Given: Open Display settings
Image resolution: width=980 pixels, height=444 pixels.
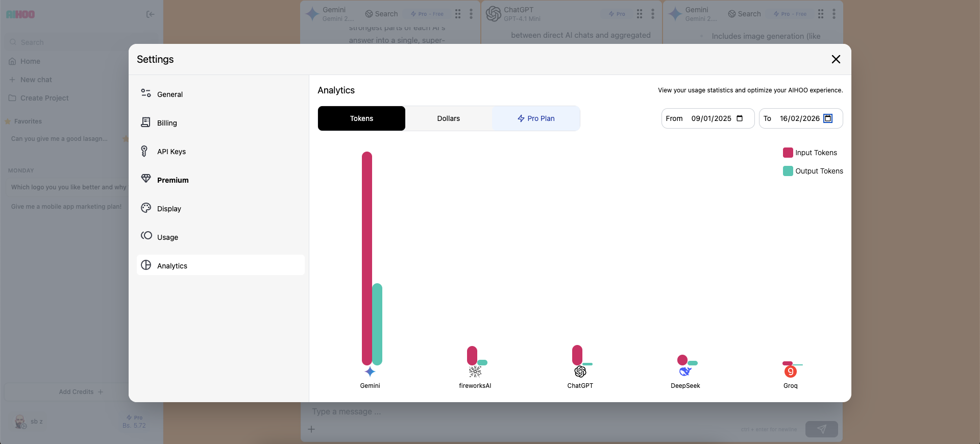Looking at the screenshot, I should click(169, 209).
